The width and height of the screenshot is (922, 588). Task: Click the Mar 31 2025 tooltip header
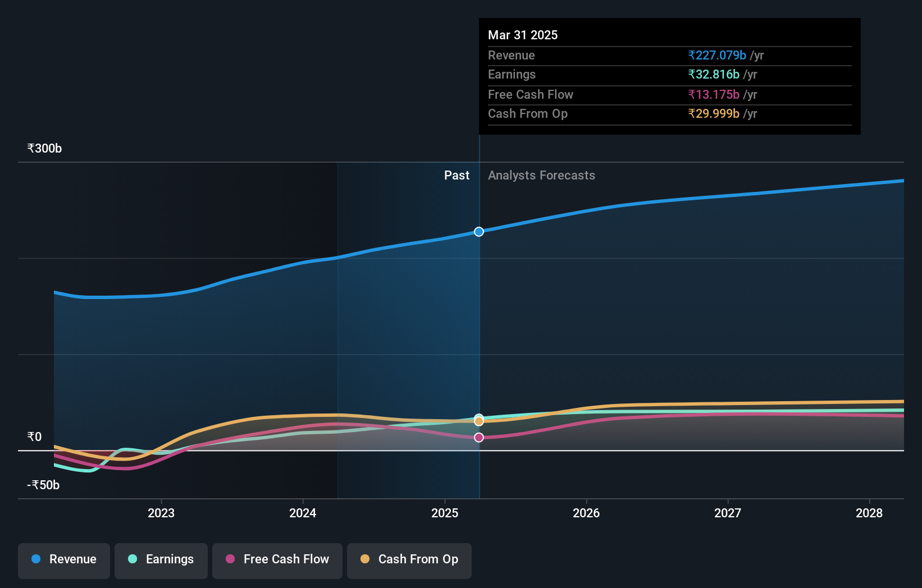tap(523, 35)
